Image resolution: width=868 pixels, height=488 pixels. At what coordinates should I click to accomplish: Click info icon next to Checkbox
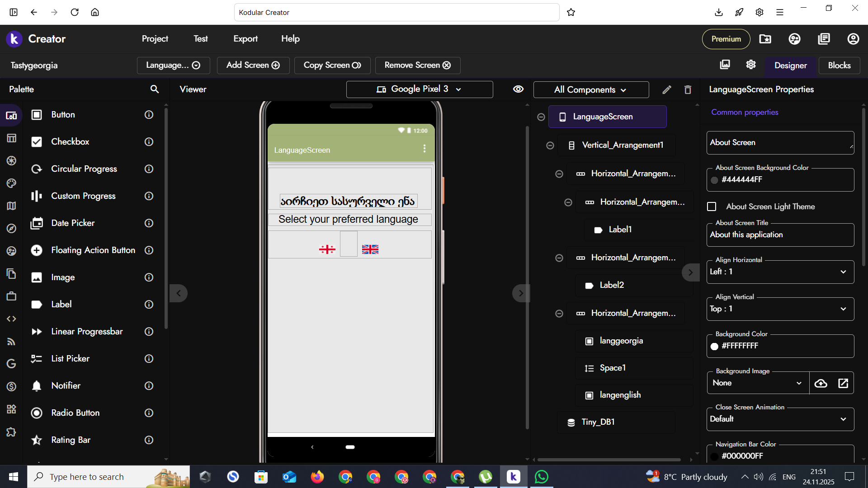[149, 142]
